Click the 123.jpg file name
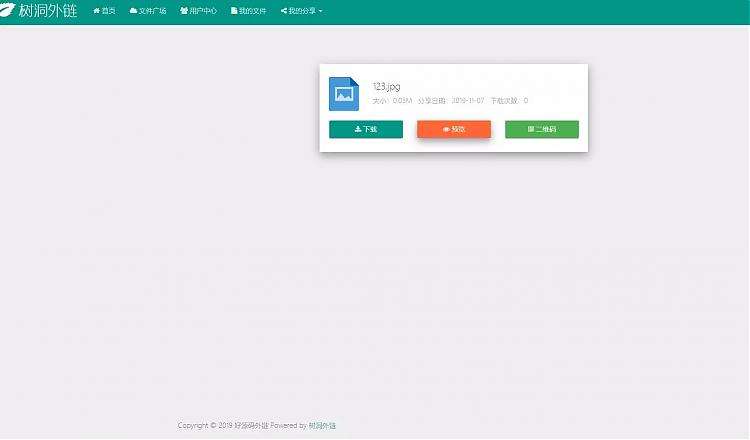Image resolution: width=750 pixels, height=440 pixels. [x=386, y=87]
